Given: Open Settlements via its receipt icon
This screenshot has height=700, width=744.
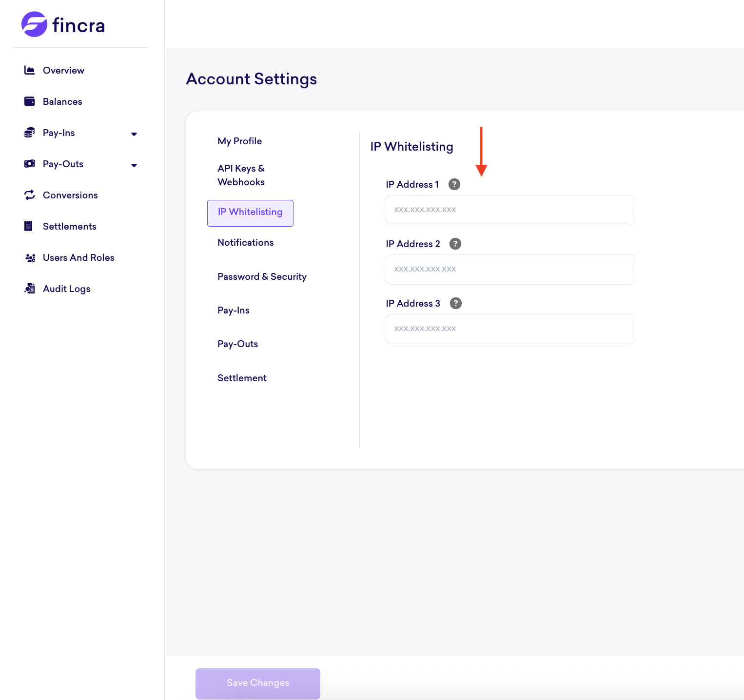Looking at the screenshot, I should [x=29, y=226].
